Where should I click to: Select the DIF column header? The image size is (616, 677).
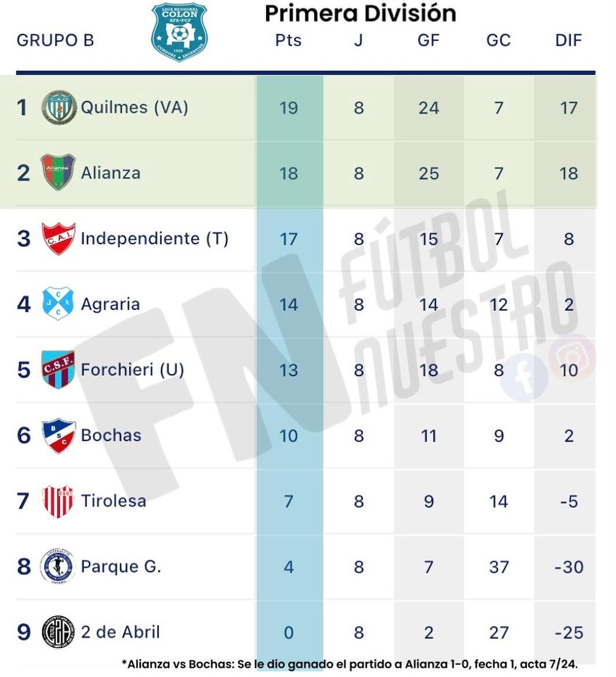568,40
